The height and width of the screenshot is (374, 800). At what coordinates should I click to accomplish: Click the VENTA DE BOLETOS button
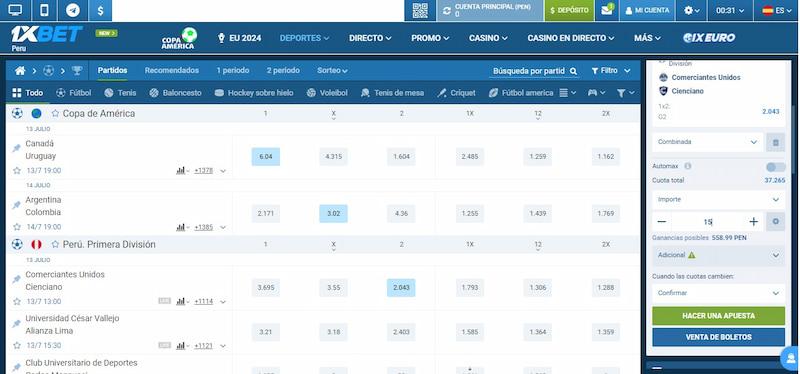(x=718, y=337)
